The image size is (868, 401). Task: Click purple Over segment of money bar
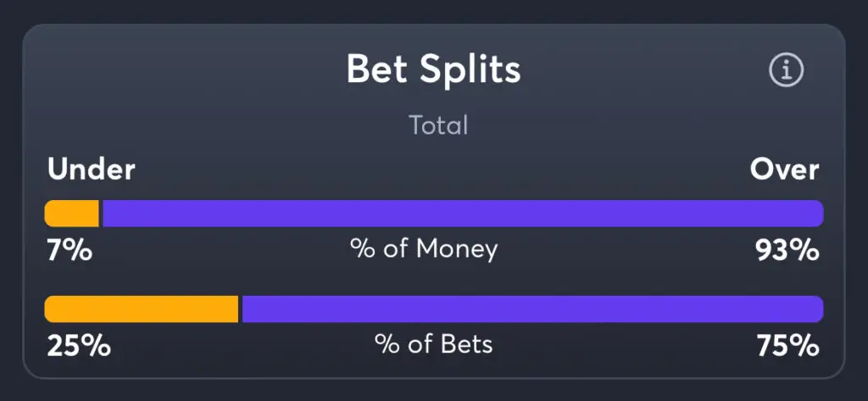[462, 214]
